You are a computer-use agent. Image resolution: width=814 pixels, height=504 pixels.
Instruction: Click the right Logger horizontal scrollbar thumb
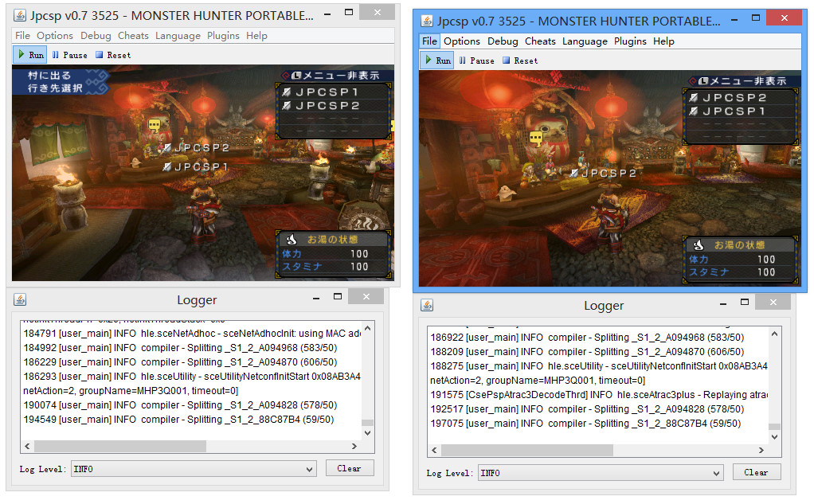(527, 450)
